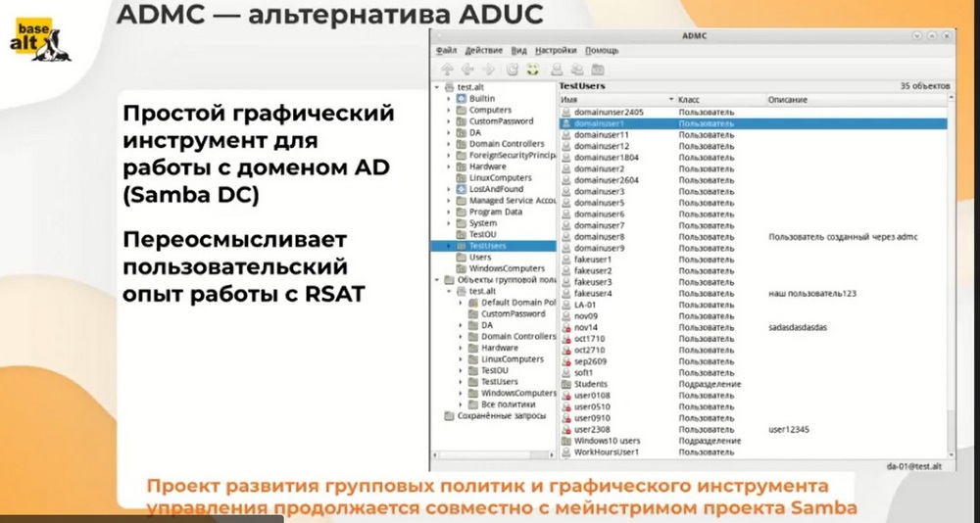This screenshot has width=980, height=523.
Task: Select the WindowsComputers node under test.alt domain
Action: tap(507, 268)
